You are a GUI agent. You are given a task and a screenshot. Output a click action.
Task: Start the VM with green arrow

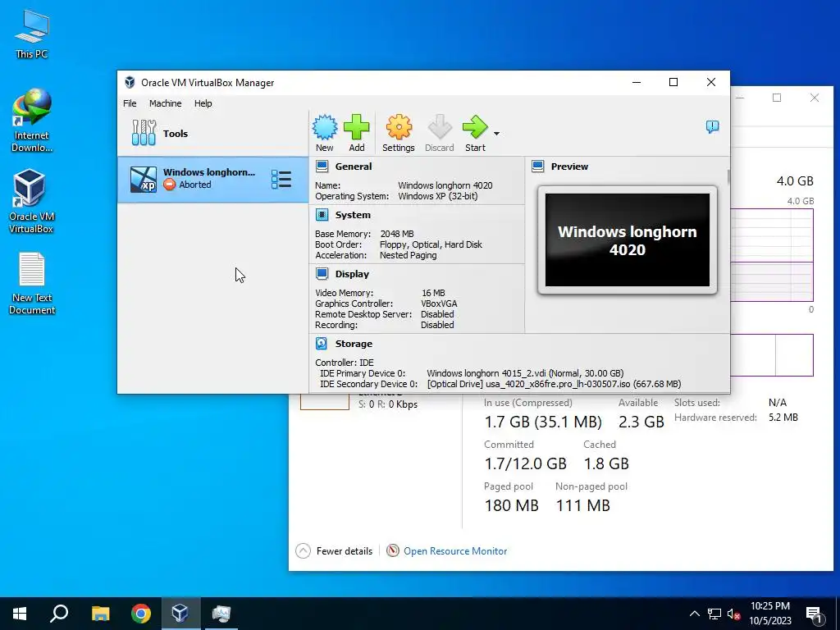coord(475,127)
